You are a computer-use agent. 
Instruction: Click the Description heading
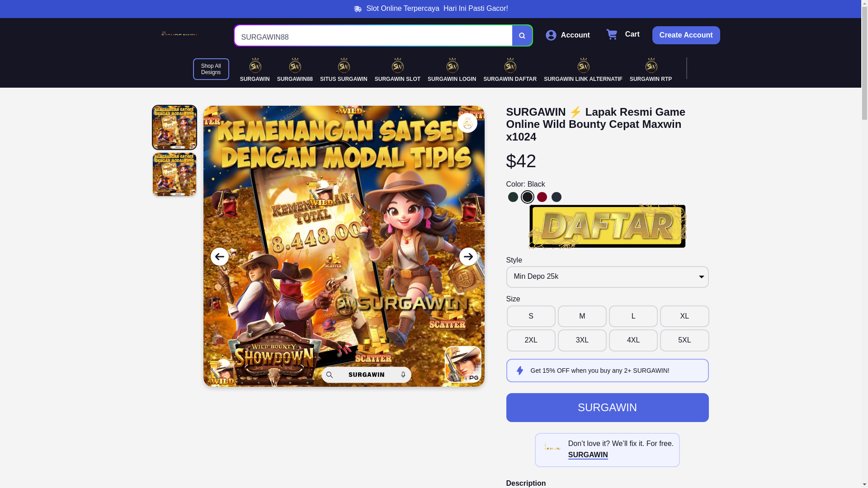tap(526, 483)
